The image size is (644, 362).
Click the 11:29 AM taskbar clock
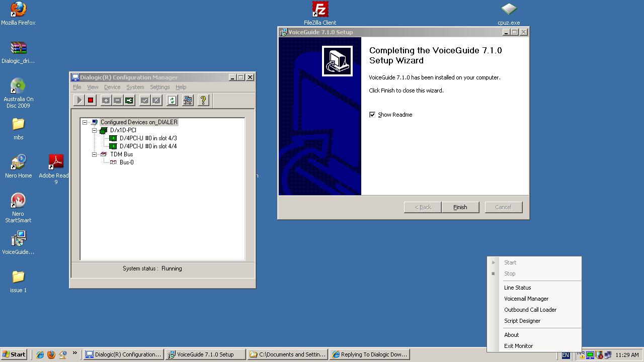tap(627, 355)
